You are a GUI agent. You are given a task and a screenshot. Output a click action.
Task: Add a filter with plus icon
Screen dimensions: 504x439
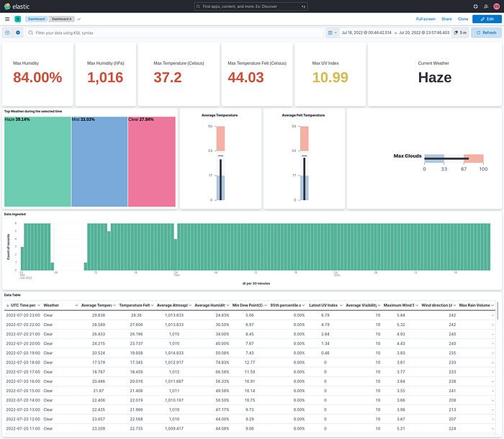coord(18,33)
